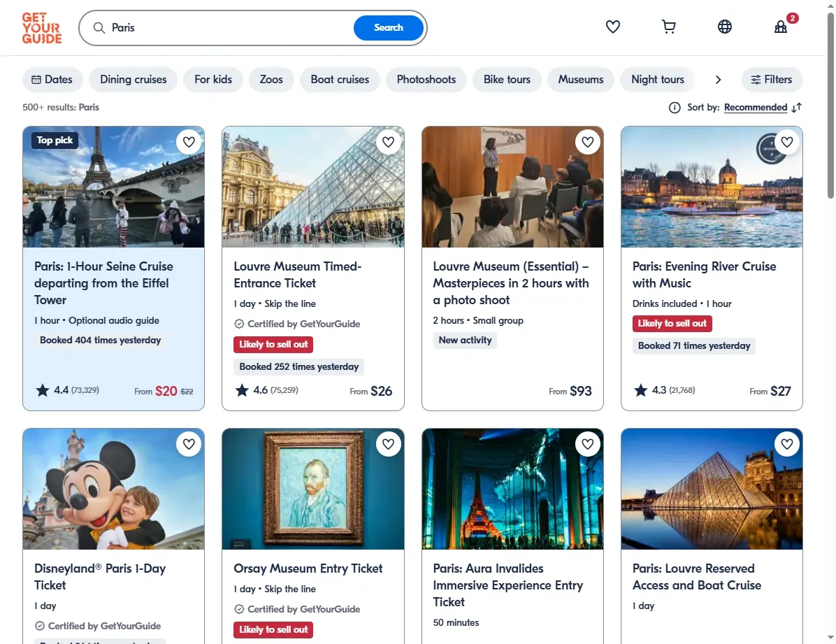Click the Top pick badge
This screenshot has width=836, height=644.
point(55,141)
